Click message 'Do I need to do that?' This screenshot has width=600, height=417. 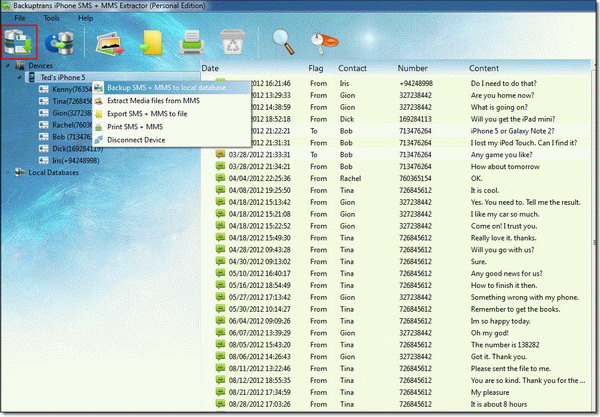pyautogui.click(x=504, y=83)
